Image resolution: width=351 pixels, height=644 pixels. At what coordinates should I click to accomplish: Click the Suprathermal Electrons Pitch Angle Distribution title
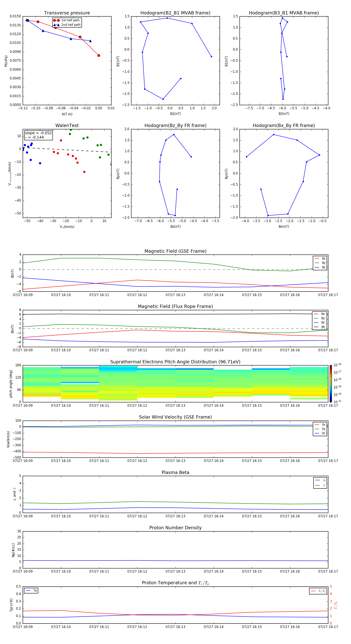[175, 362]
